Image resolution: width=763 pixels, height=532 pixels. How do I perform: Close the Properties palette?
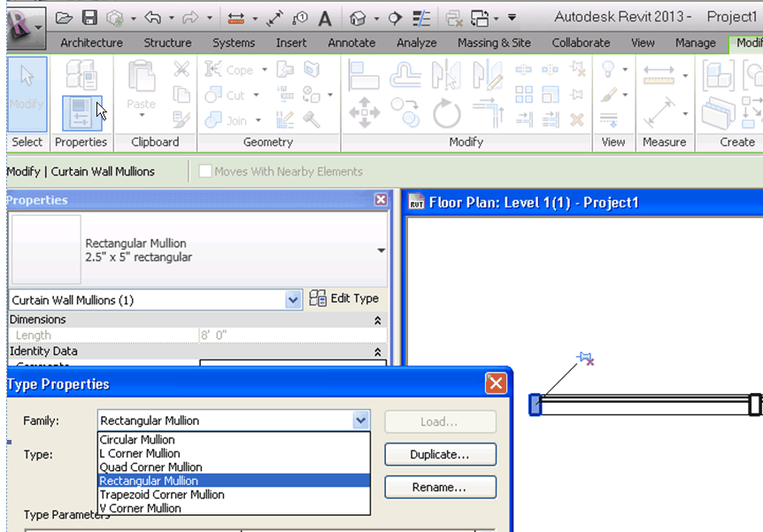pos(381,199)
